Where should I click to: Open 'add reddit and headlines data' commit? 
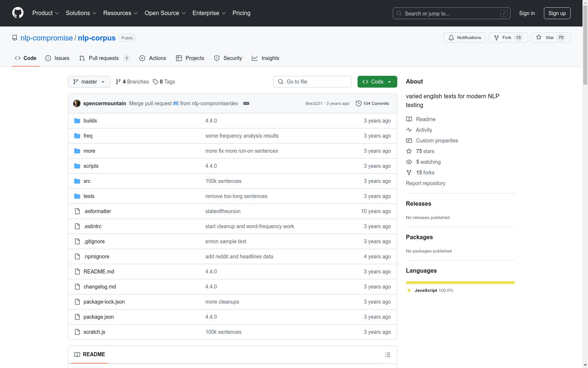[239, 256]
